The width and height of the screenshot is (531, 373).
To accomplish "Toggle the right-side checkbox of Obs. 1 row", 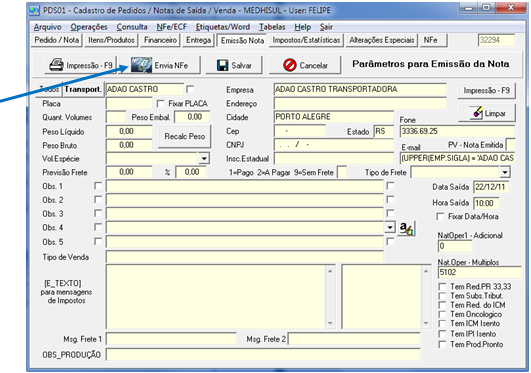I will click(390, 186).
